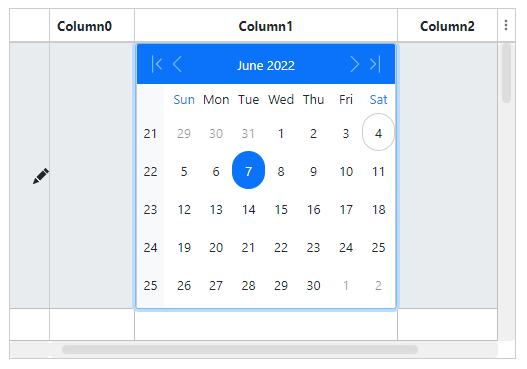Jump to first month with the first-page arrow
Viewport: 527px width, 369px height.
click(x=157, y=64)
